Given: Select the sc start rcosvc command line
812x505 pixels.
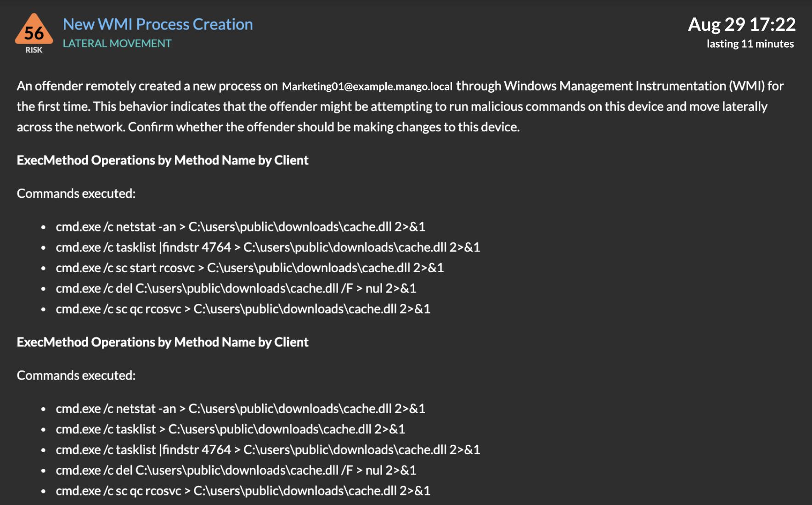Looking at the screenshot, I should point(249,268).
